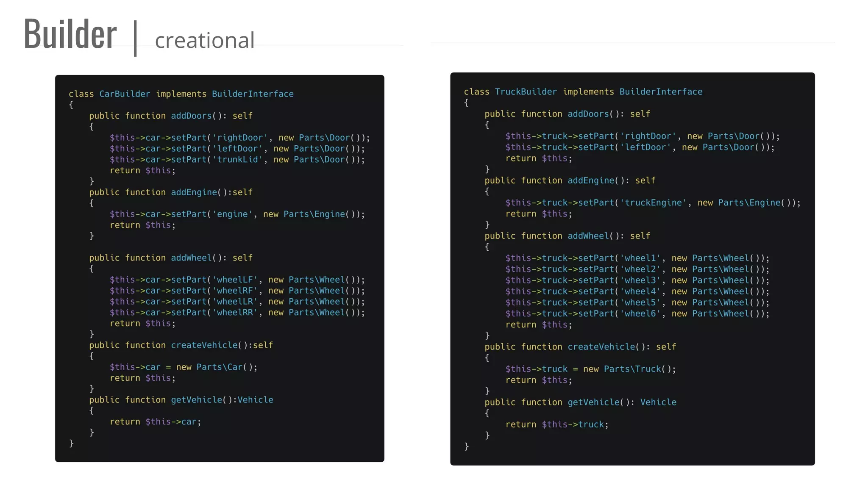Click 'return $this->truck;' statement
Screen dimensions: 868x488
tap(556, 424)
